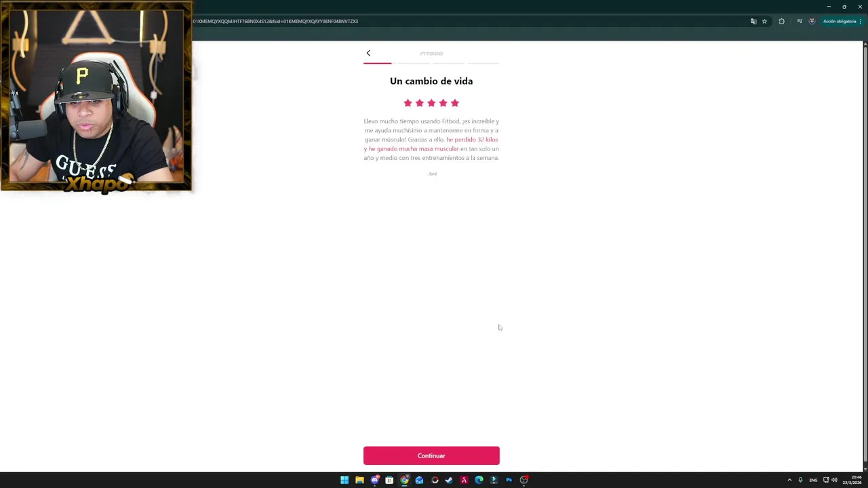Open the ENG language switcher
The width and height of the screenshot is (868, 488).
(x=813, y=480)
